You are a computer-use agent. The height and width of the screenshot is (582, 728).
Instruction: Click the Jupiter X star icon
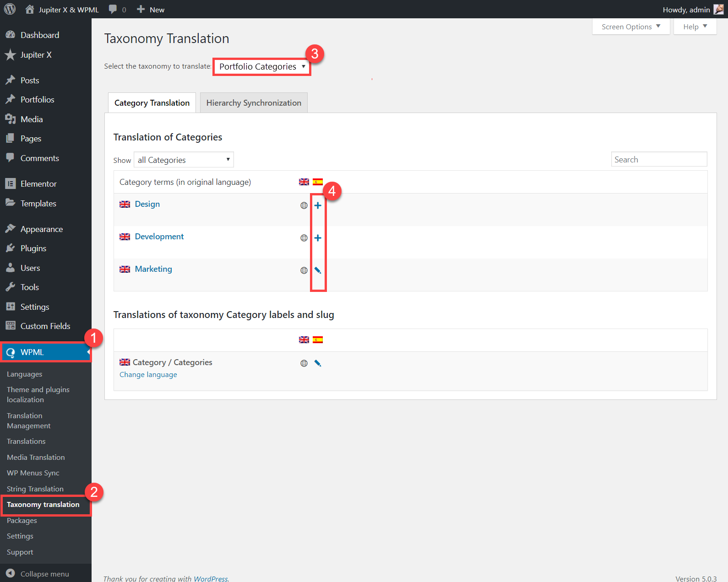point(10,55)
